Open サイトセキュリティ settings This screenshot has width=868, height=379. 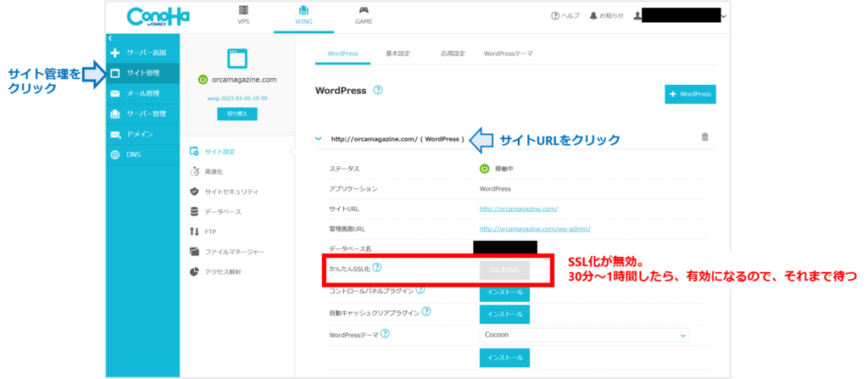[231, 192]
